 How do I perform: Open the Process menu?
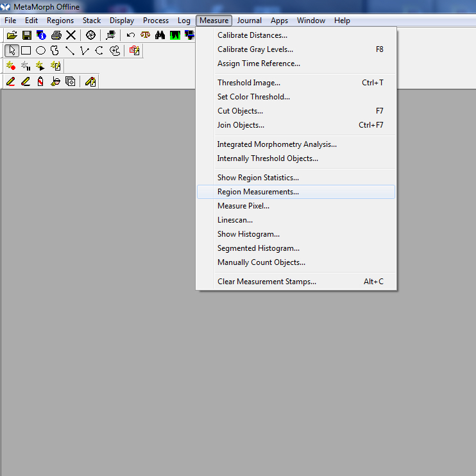[156, 21]
